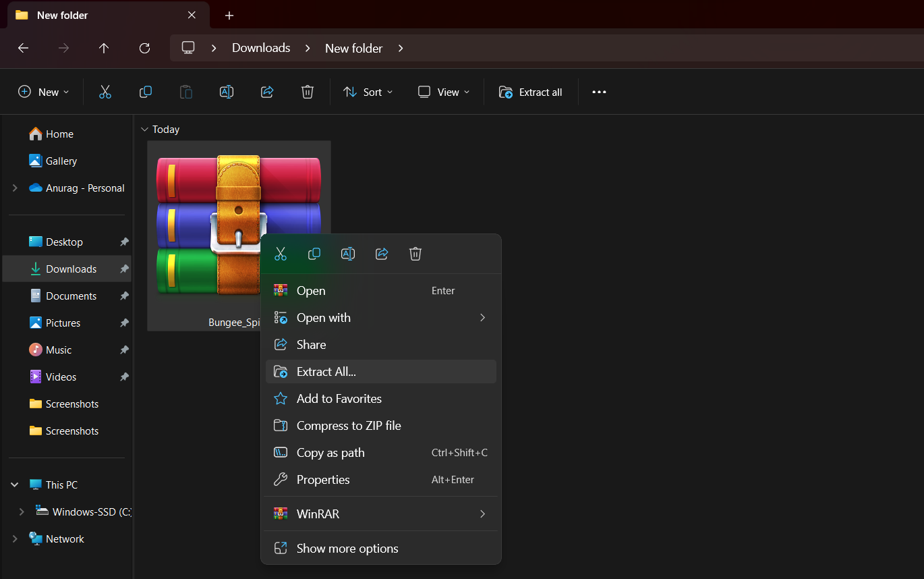Viewport: 924px width, 579px height.
Task: Open the See more three-dots menu
Action: [x=599, y=92]
